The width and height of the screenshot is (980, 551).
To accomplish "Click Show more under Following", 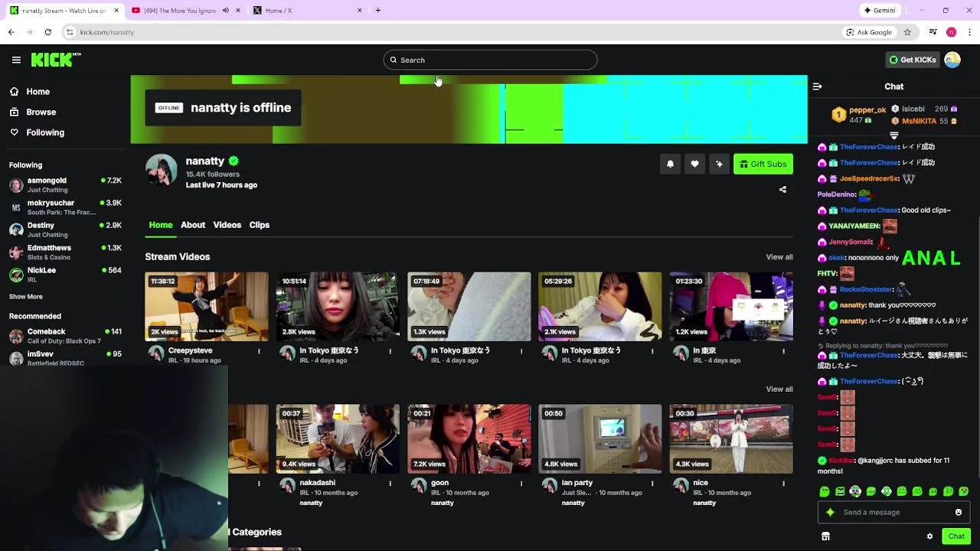I will (26, 297).
